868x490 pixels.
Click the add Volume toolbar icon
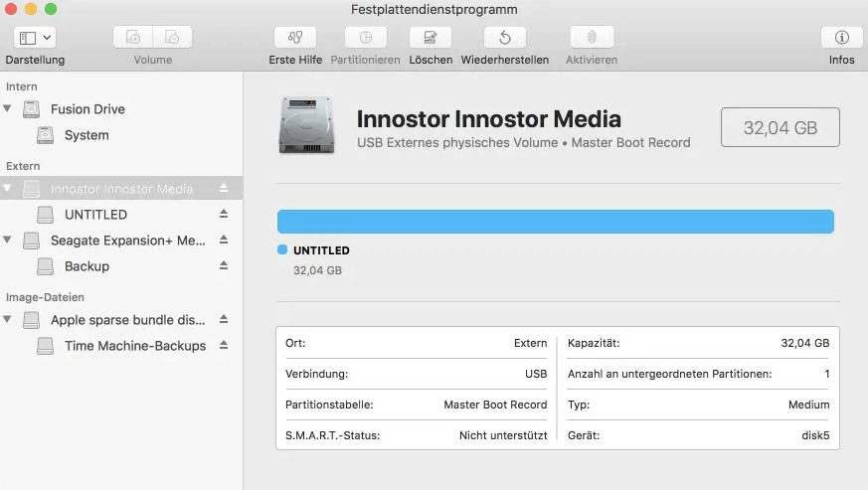click(133, 37)
